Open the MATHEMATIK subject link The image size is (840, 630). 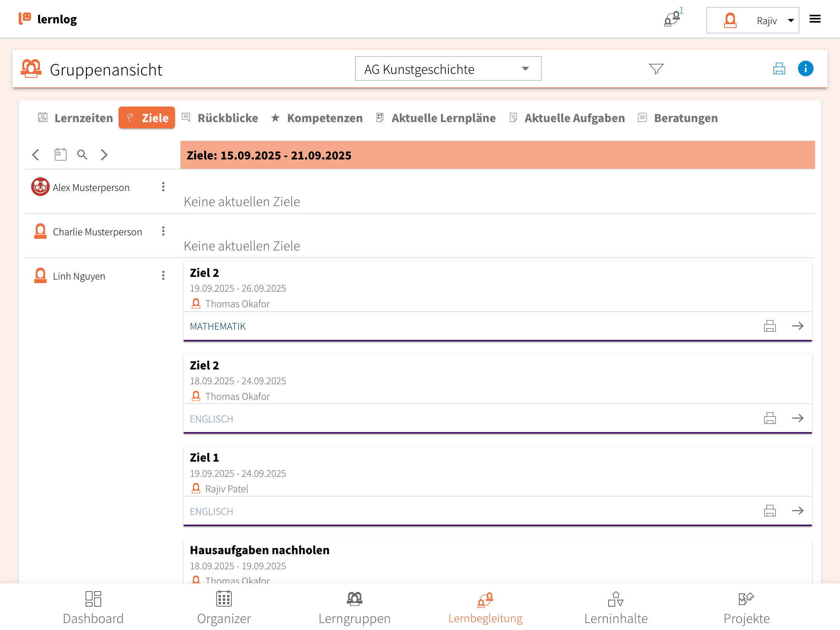click(218, 326)
